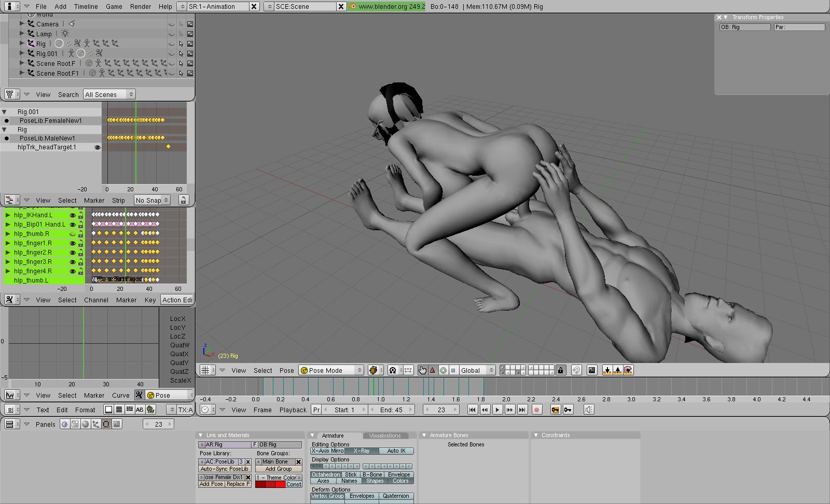Jump to the timeline start frame
Image resolution: width=830 pixels, height=504 pixels.
[472, 410]
